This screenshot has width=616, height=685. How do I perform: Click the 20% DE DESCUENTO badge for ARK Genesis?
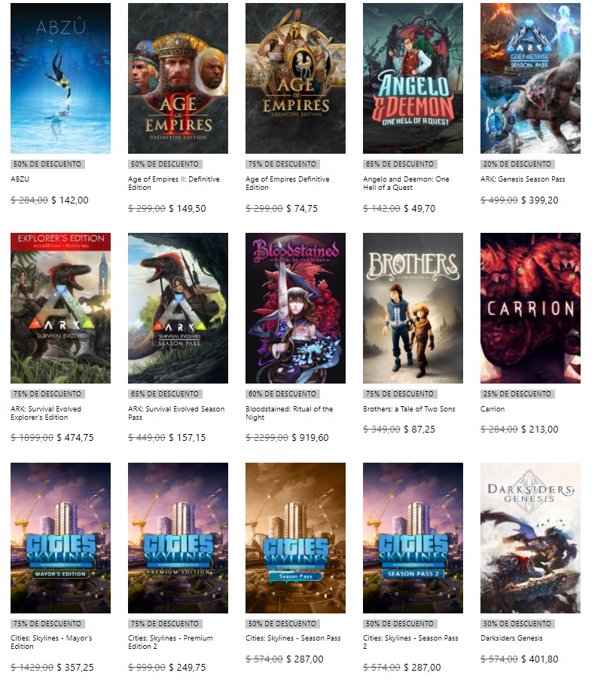pyautogui.click(x=517, y=164)
